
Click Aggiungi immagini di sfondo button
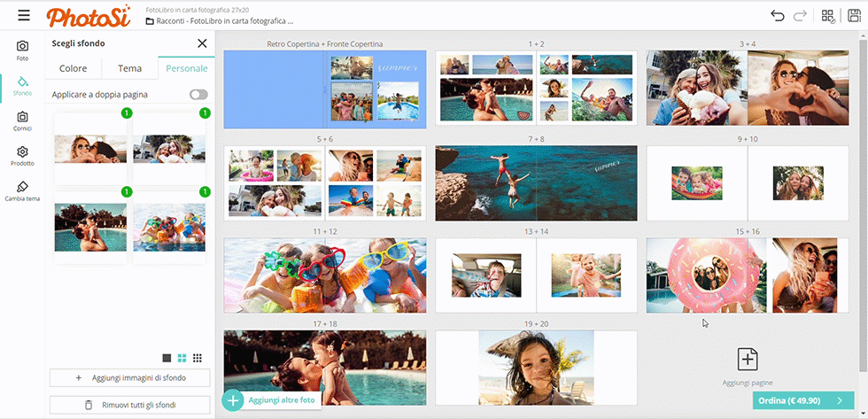(x=129, y=377)
